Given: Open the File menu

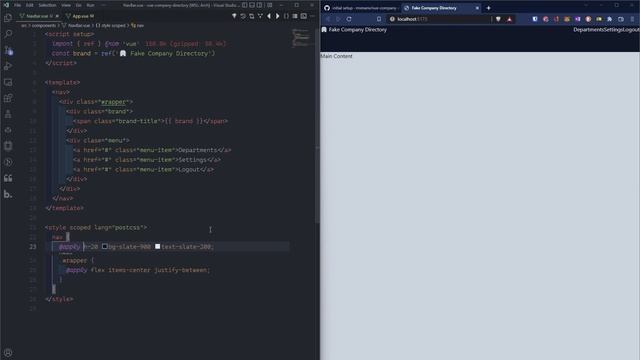Looking at the screenshot, I should 18,5.
